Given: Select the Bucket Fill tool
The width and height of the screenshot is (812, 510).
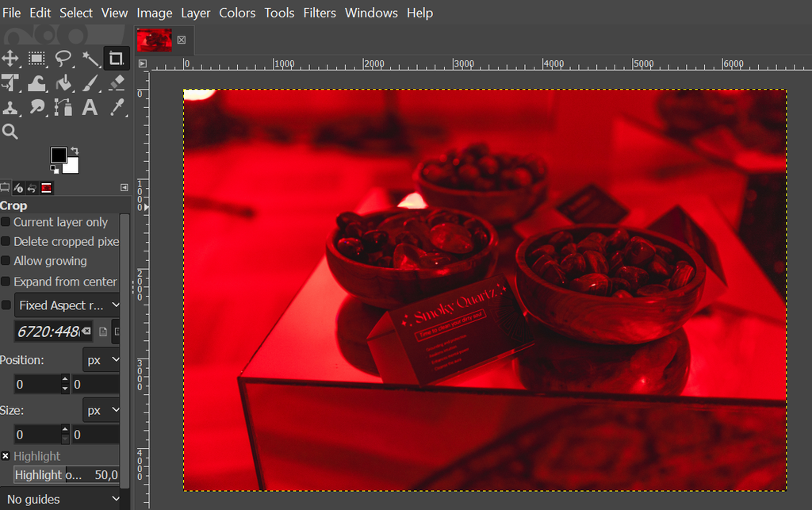Looking at the screenshot, I should coord(63,83).
